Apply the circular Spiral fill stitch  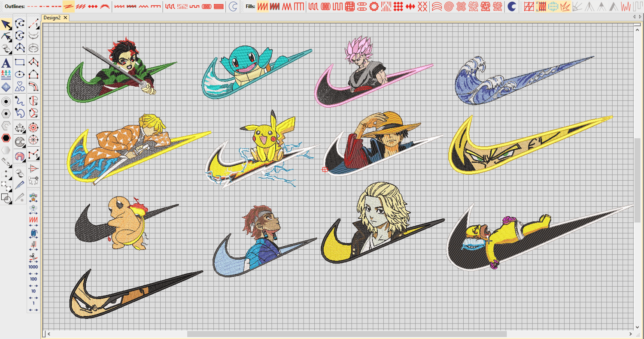coord(449,6)
